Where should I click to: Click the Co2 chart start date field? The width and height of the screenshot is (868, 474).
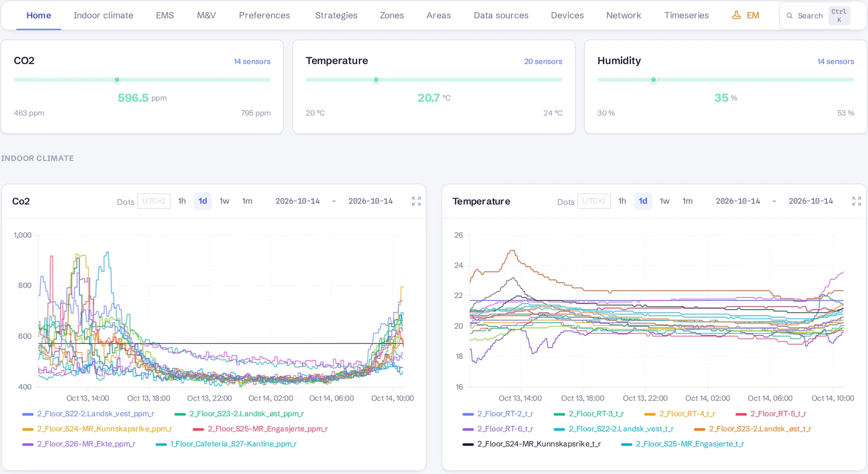tap(298, 201)
